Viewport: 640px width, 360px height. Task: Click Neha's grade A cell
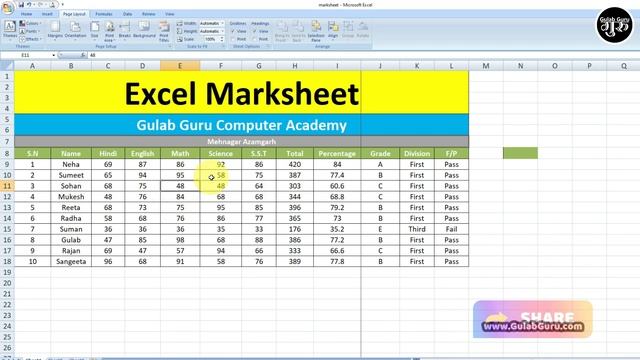[380, 164]
